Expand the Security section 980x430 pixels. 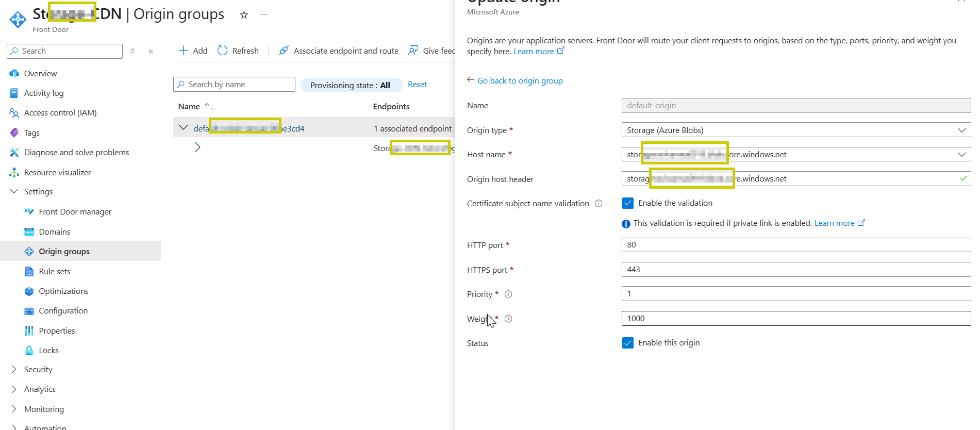click(x=14, y=370)
